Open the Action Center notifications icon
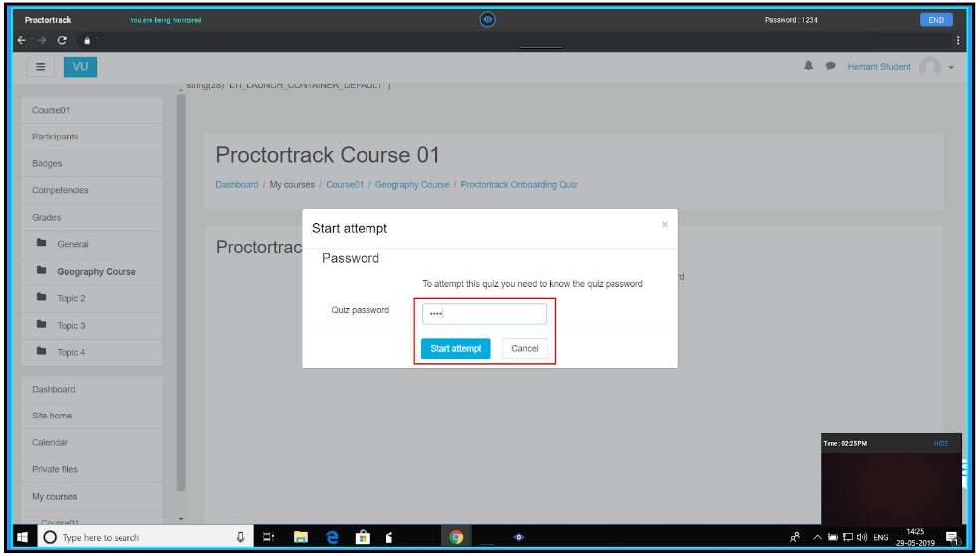The width and height of the screenshot is (980, 556). (x=952, y=538)
